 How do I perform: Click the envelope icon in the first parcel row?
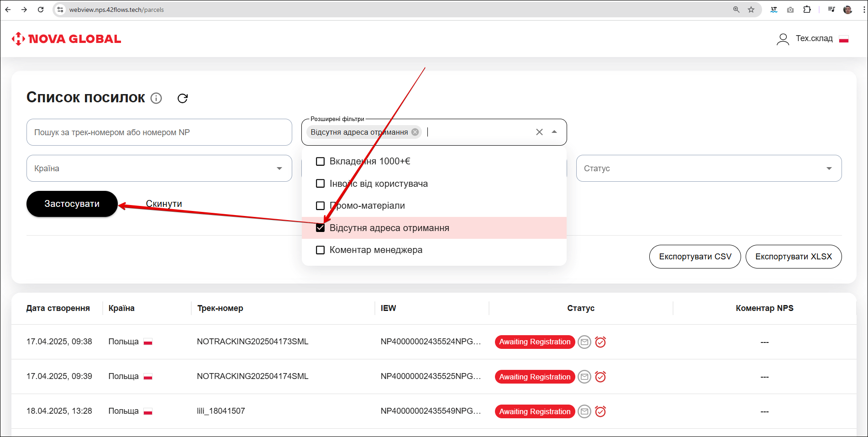coord(584,342)
